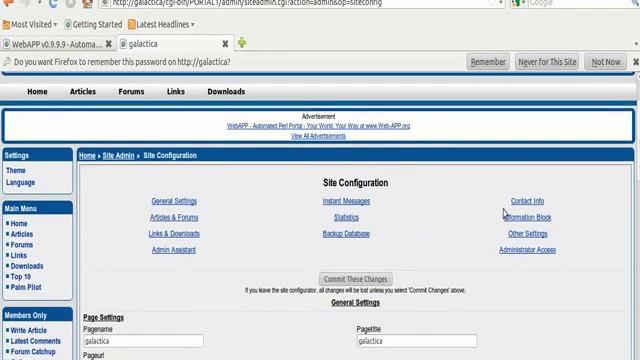This screenshot has width=640, height=360.
Task: Switch to the WebAPP v0.9.9.9 tab
Action: coord(57,44)
